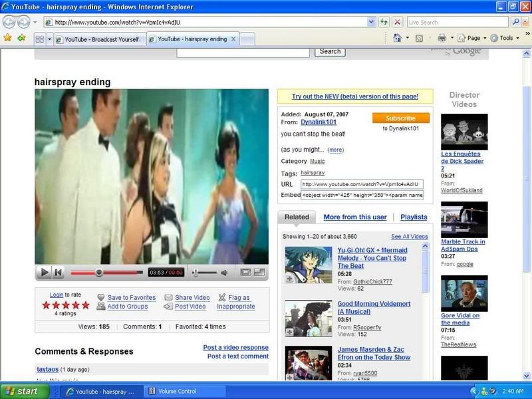This screenshot has height=399, width=532.
Task: Click the Live Search magnifier icon
Action: [x=516, y=23]
